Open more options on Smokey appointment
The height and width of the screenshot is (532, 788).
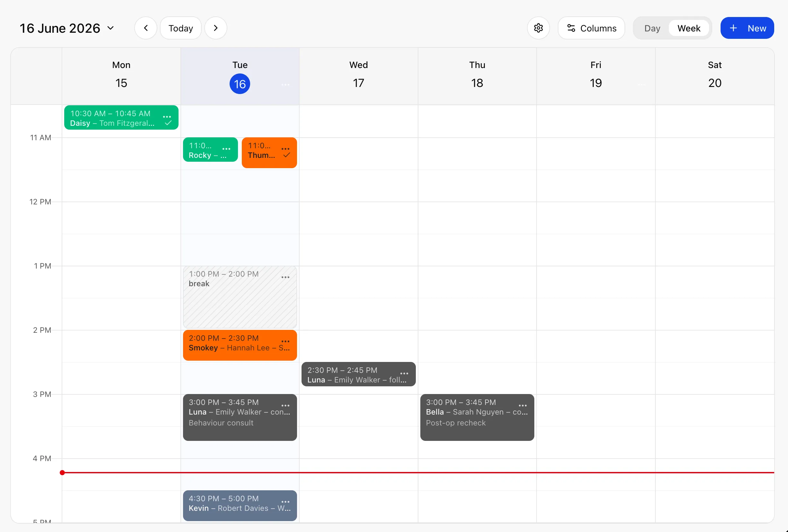click(x=285, y=341)
